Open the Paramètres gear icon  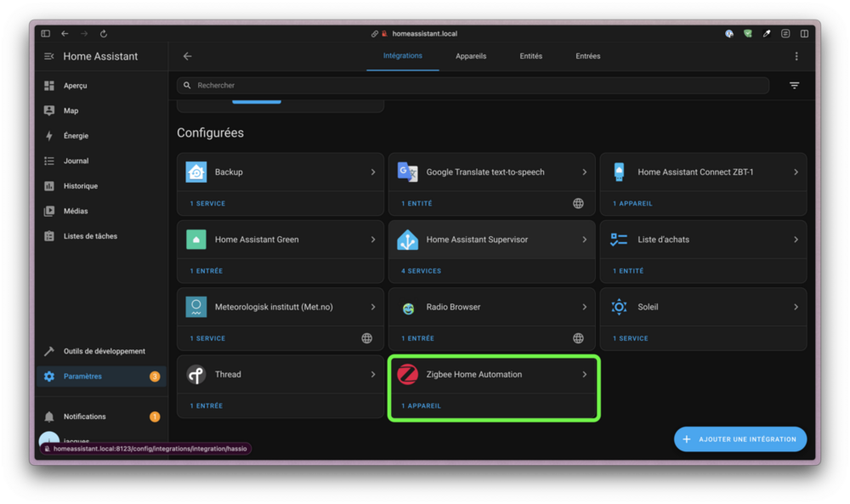coord(49,377)
